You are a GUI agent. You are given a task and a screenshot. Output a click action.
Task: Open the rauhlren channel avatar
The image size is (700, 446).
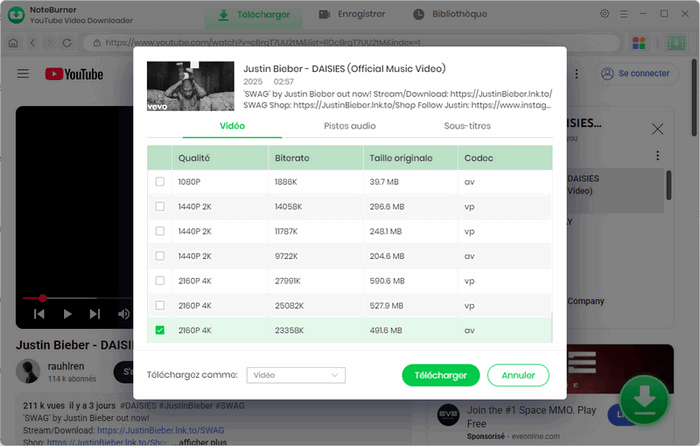(x=28, y=371)
